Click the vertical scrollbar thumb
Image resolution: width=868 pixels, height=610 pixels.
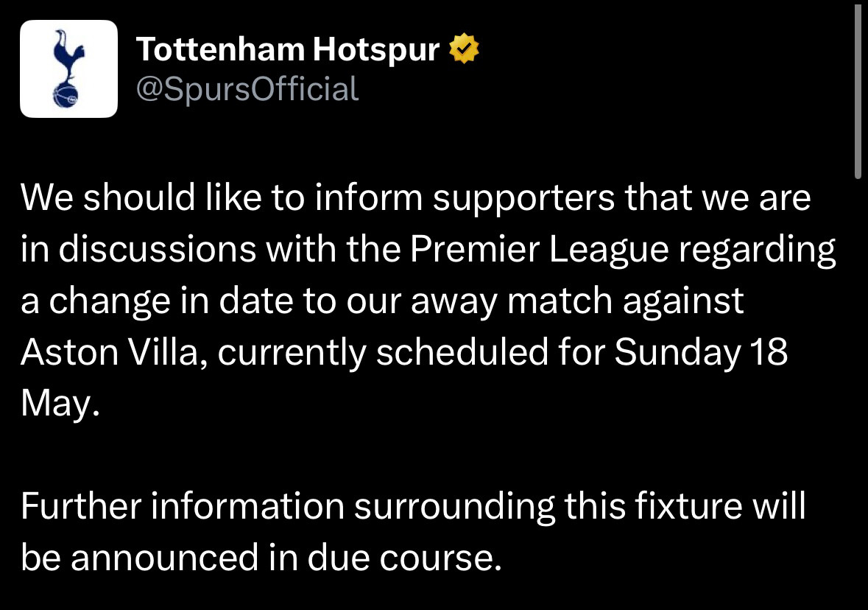pos(858,90)
